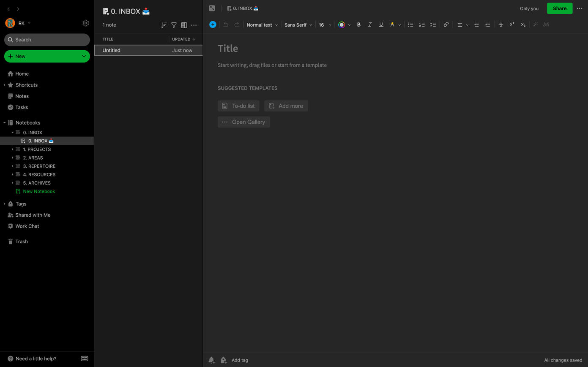The width and height of the screenshot is (588, 367).
Task: Expand the 1. PROJECTS notebook stack
Action: 12,150
